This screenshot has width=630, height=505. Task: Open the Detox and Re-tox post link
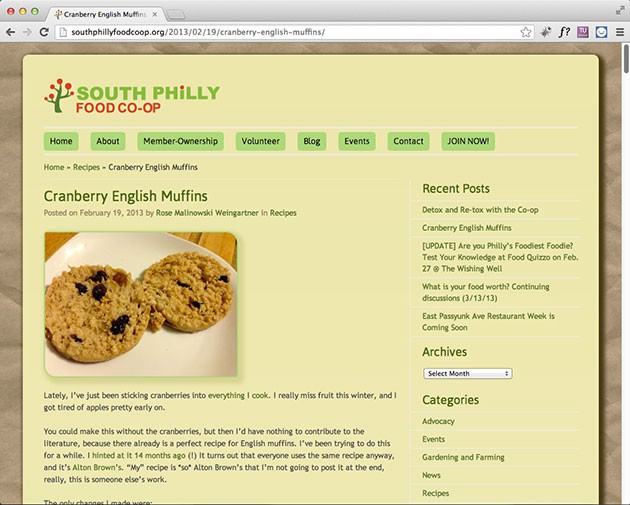[480, 210]
